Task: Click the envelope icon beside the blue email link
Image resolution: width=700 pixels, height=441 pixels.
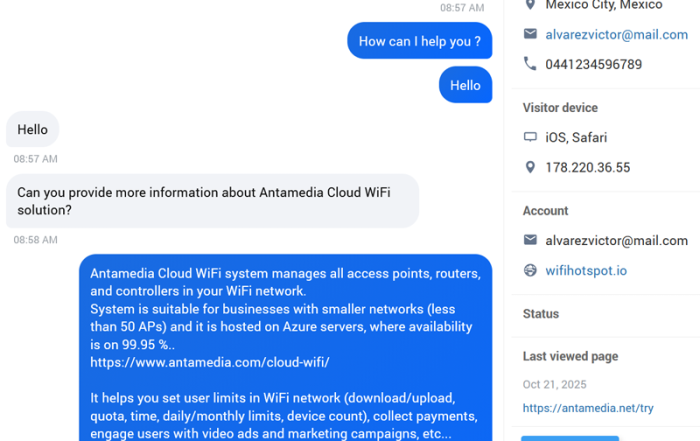Action: pos(530,34)
